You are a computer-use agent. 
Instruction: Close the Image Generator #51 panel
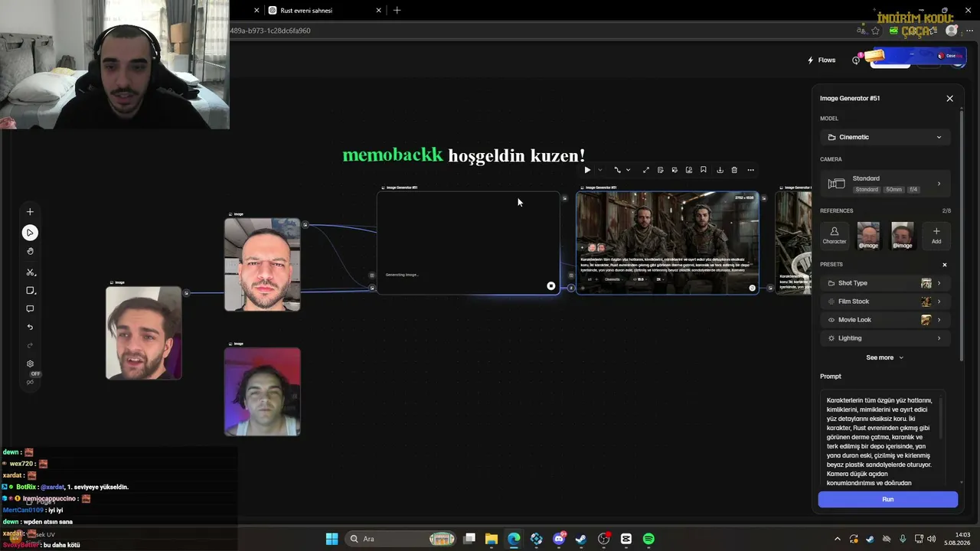[x=950, y=99]
